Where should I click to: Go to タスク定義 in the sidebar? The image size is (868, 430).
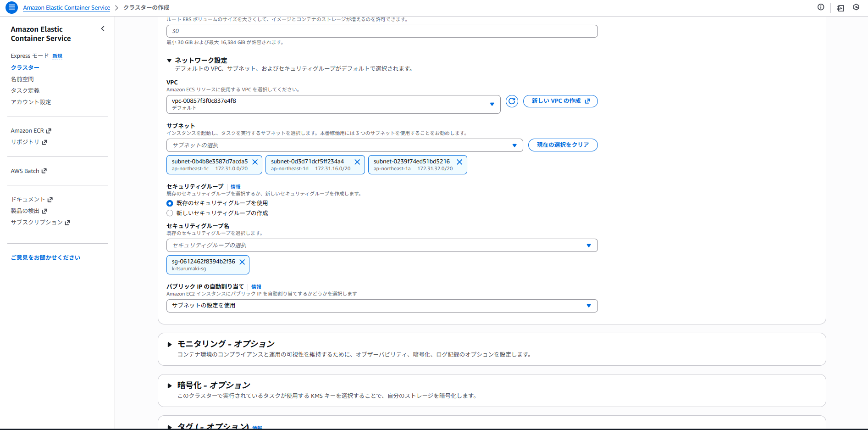point(25,90)
